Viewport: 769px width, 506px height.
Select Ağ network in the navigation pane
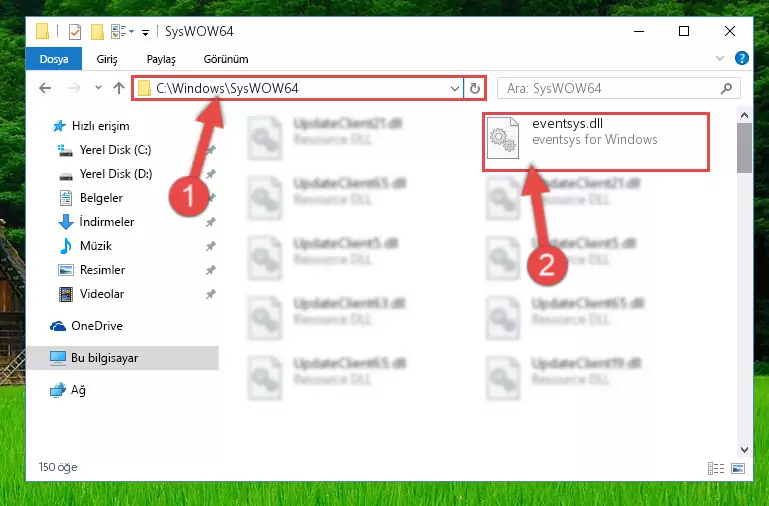pyautogui.click(x=68, y=390)
